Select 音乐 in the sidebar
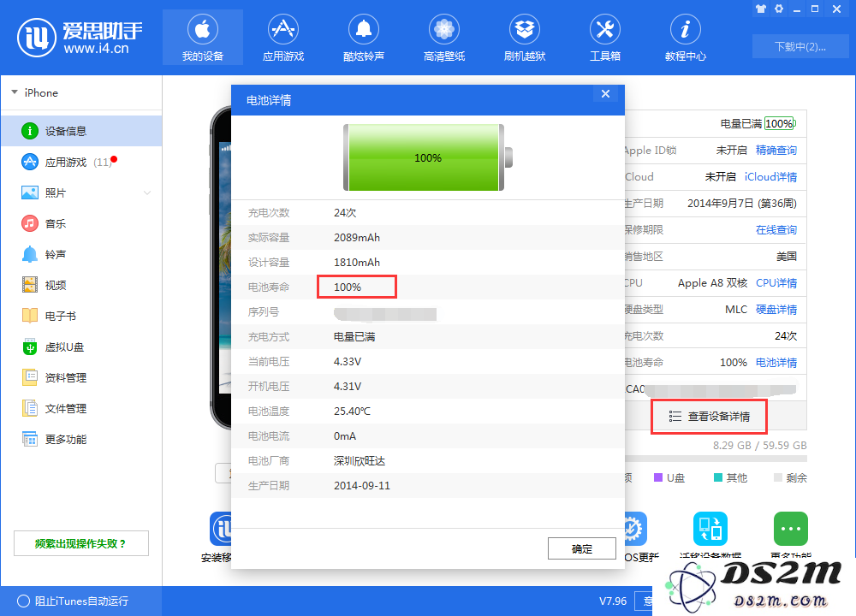This screenshot has width=856, height=616. pyautogui.click(x=81, y=223)
